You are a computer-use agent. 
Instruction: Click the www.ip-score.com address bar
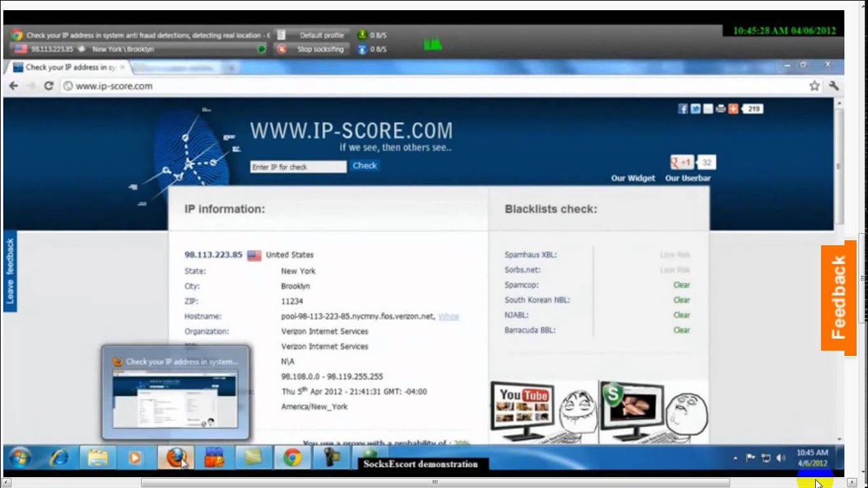click(434, 86)
